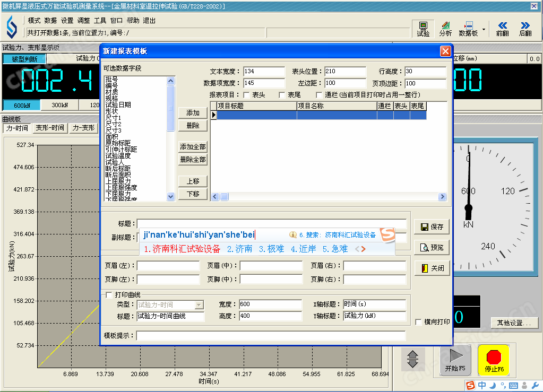
Task: Click the 删除 button
Action: [193, 126]
